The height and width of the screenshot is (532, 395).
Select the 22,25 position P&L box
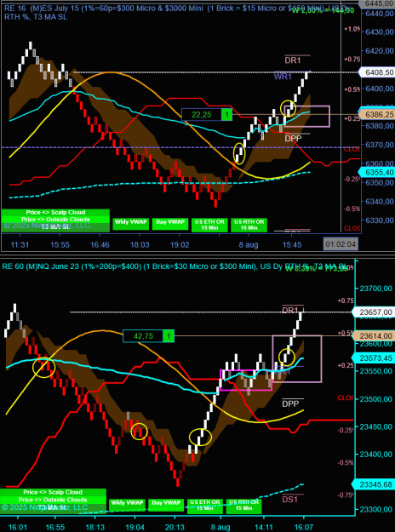click(x=202, y=115)
